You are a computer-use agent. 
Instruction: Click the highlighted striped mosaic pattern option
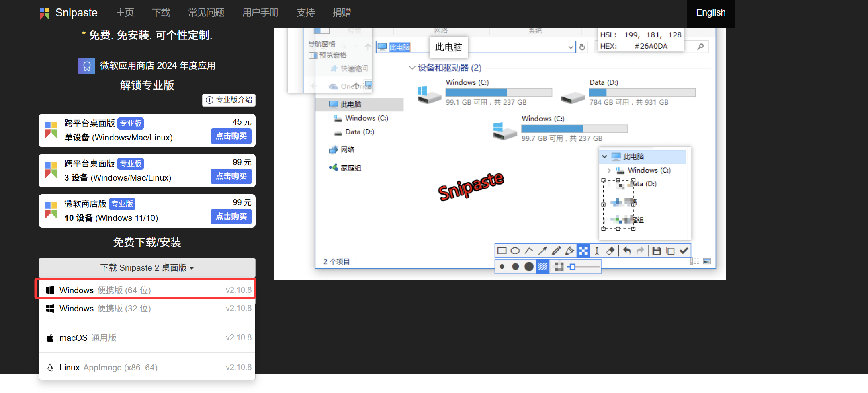click(x=543, y=267)
